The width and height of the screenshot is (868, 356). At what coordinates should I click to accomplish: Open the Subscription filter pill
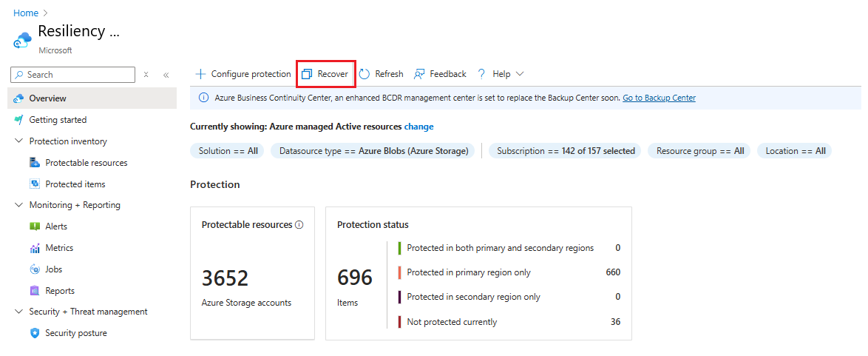coord(565,151)
